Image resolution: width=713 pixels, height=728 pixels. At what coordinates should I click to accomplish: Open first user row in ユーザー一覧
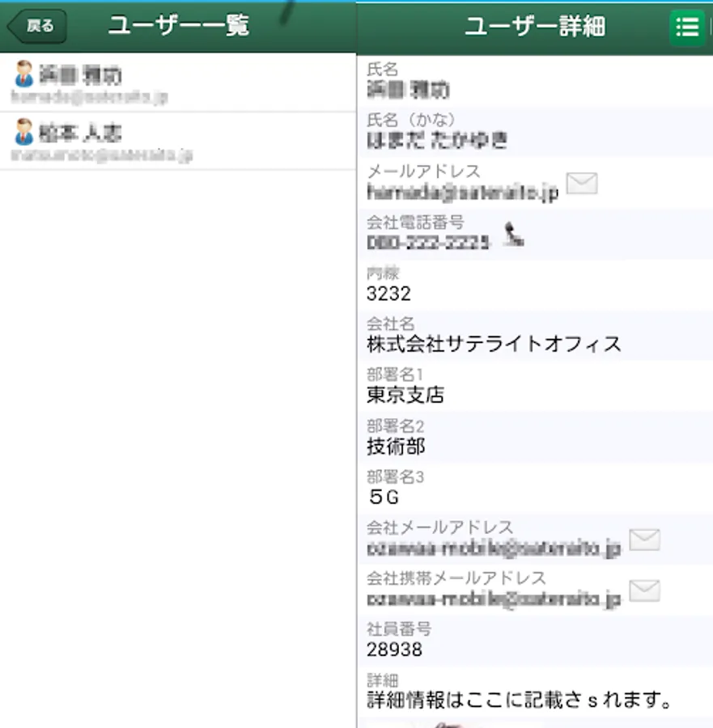click(178, 83)
